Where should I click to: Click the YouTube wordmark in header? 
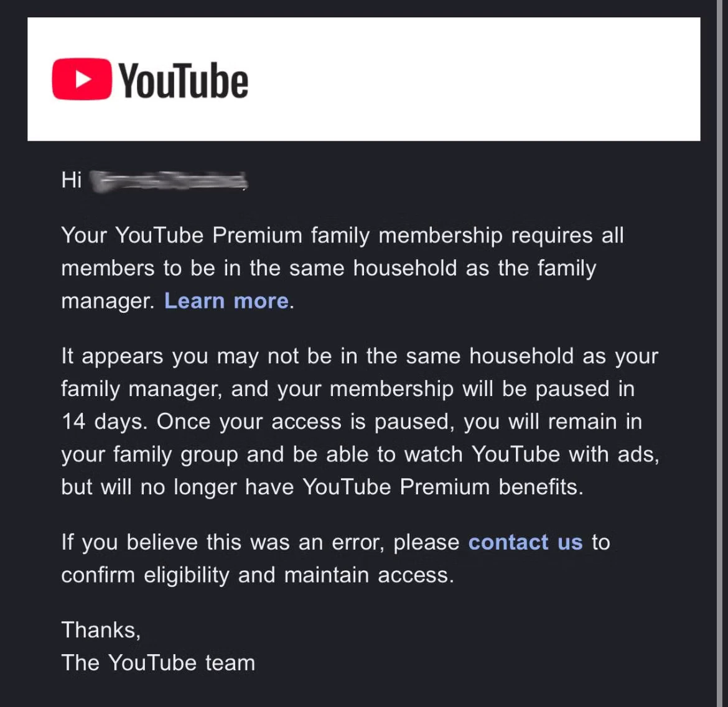point(184,81)
